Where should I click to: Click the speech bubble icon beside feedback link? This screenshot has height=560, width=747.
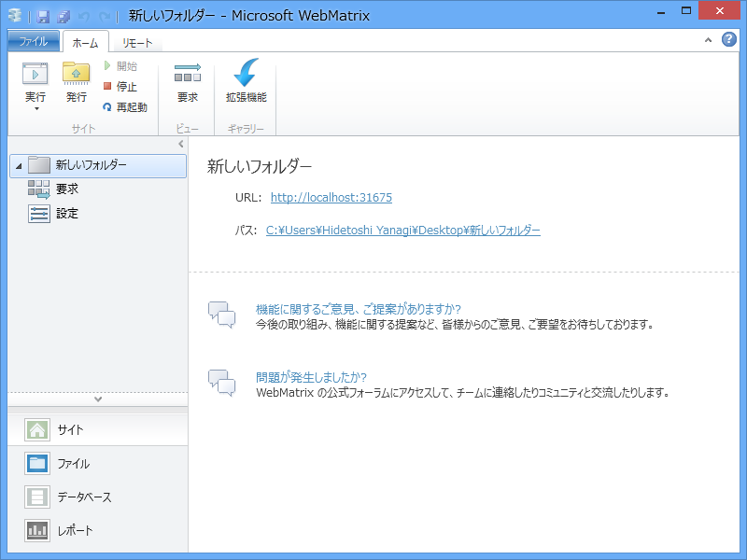222,315
